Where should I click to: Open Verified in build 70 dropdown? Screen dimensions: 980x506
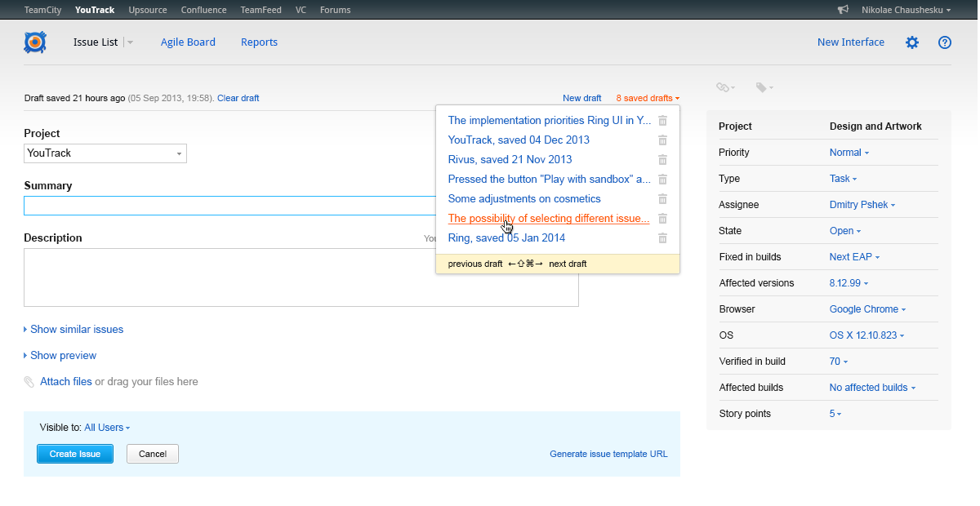[839, 362]
